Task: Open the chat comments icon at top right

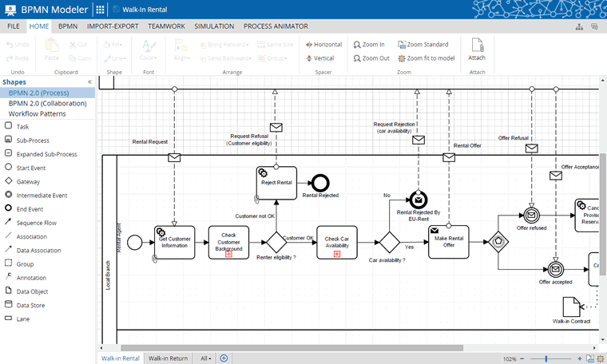Action: coord(594,26)
